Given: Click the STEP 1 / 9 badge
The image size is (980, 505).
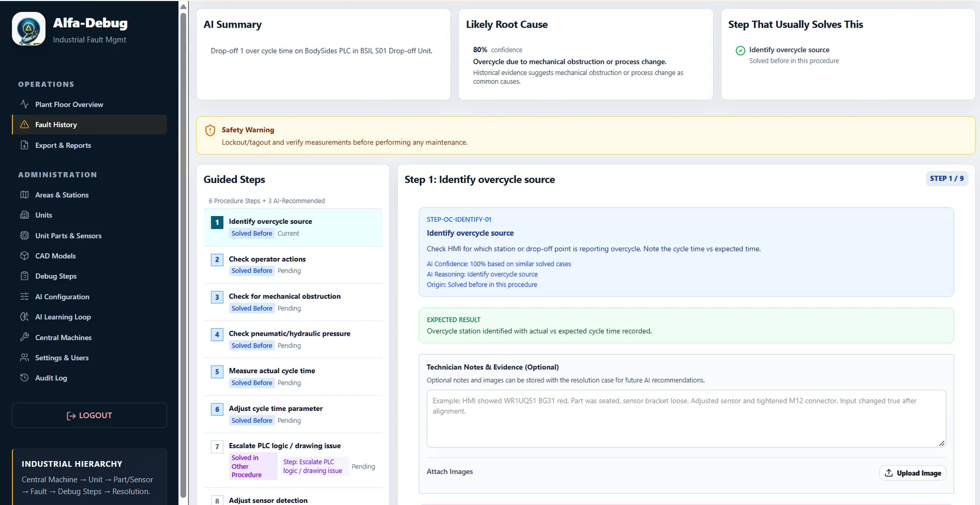Looking at the screenshot, I should pos(947,178).
